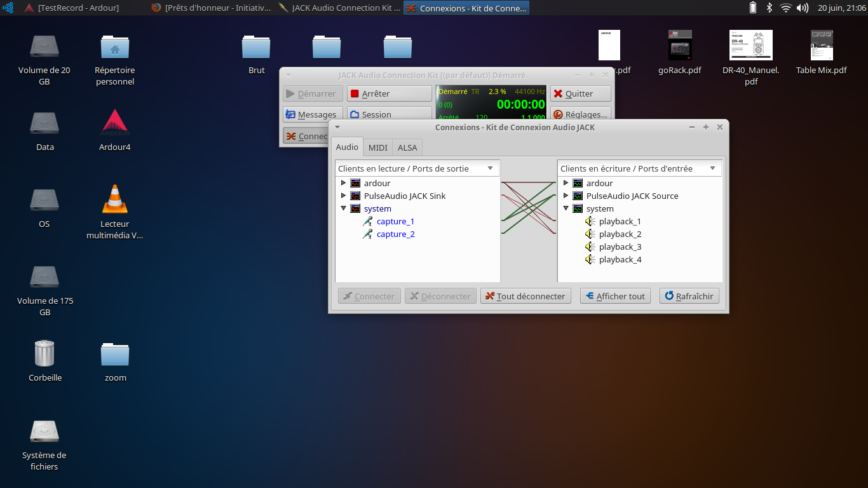Image resolution: width=868 pixels, height=488 pixels.
Task: Switch to the ALSA tab
Action: point(407,147)
